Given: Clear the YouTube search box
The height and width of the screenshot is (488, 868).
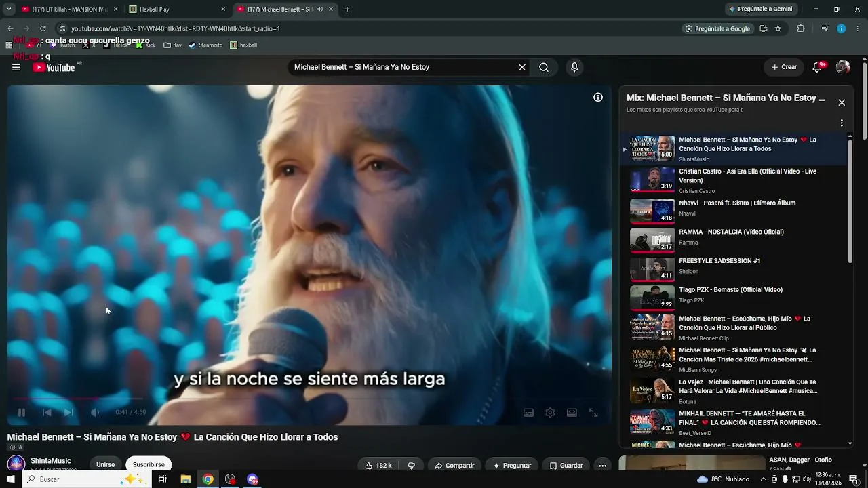Looking at the screenshot, I should [522, 67].
